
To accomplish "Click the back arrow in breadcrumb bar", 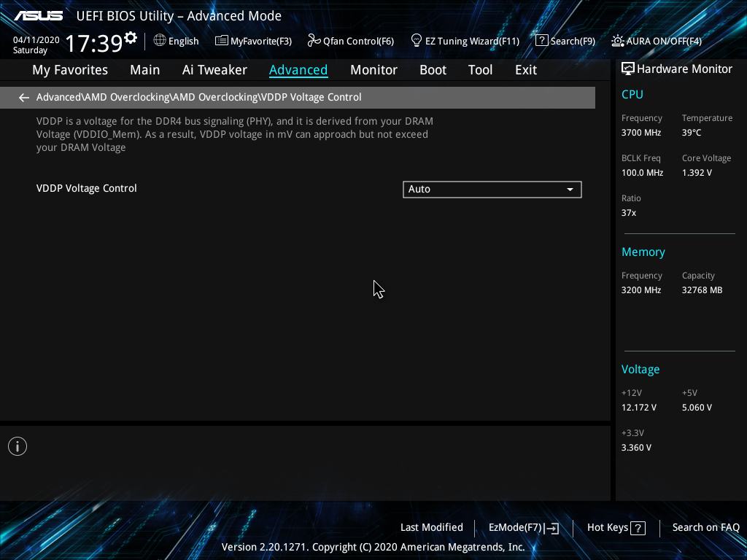I will (x=24, y=98).
